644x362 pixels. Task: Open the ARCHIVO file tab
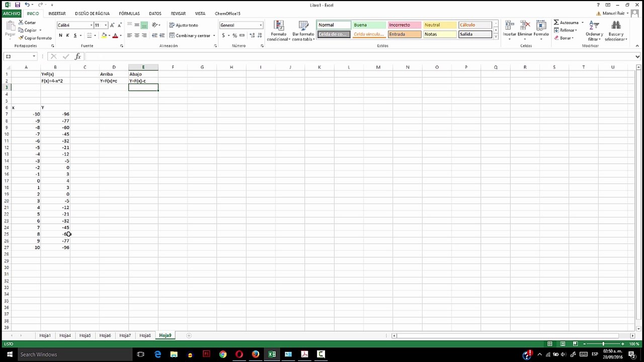coord(12,14)
